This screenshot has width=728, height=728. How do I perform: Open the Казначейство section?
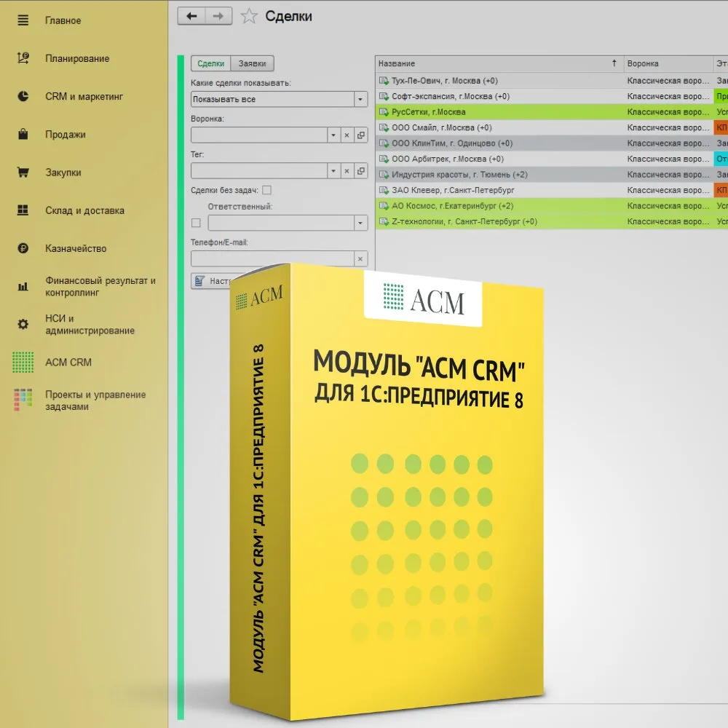[76, 249]
